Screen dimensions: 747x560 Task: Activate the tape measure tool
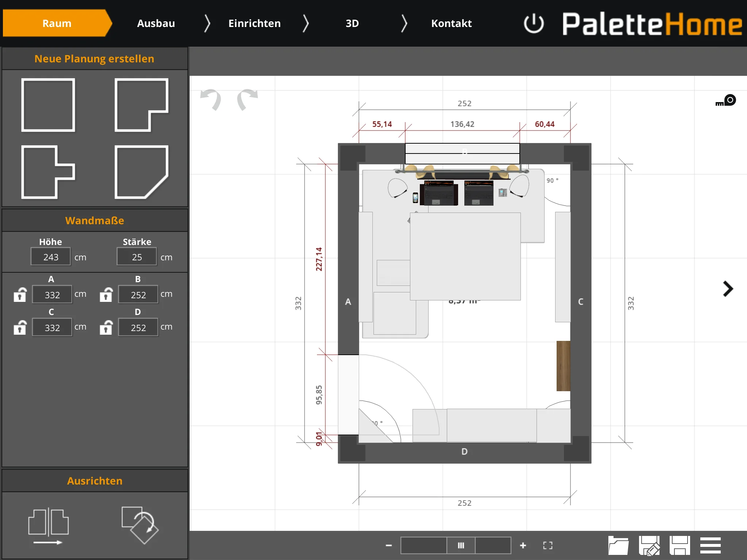[x=726, y=100]
